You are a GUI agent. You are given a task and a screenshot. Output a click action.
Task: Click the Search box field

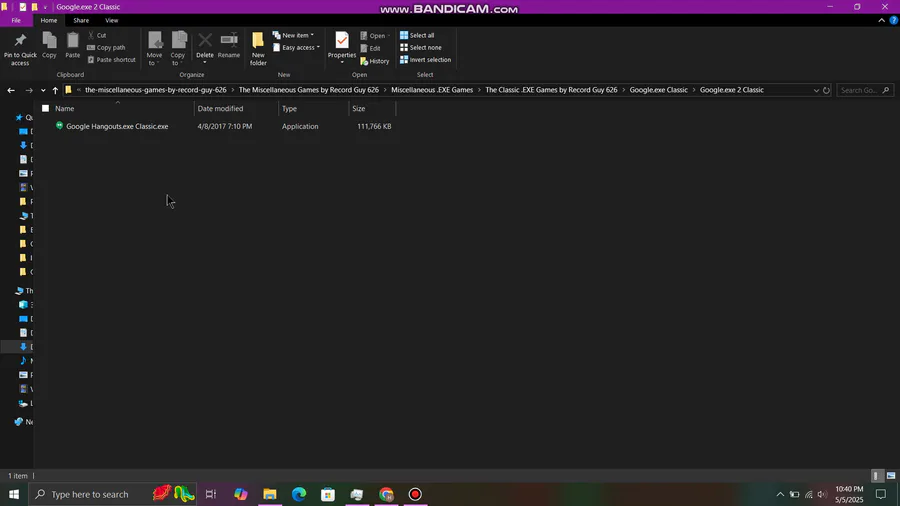click(x=864, y=90)
